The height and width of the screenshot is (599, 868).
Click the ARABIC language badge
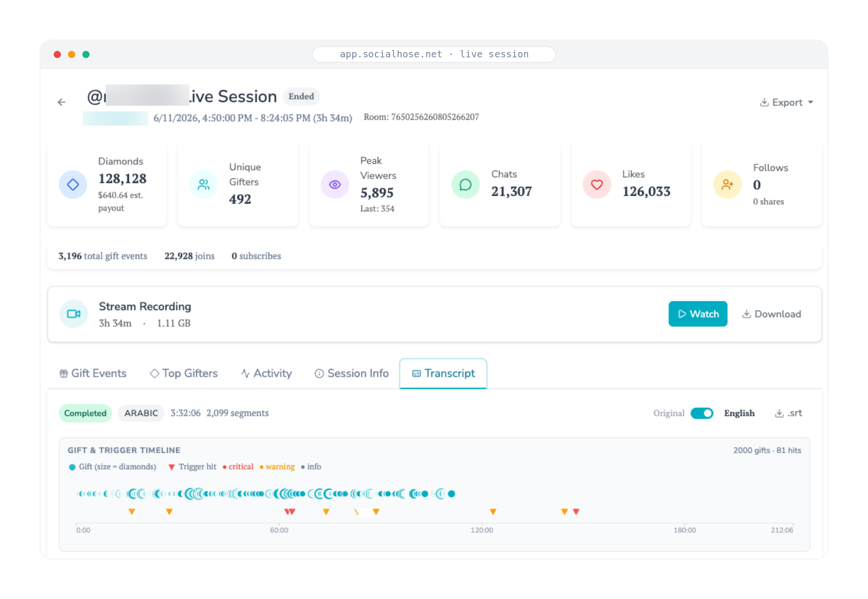(141, 413)
